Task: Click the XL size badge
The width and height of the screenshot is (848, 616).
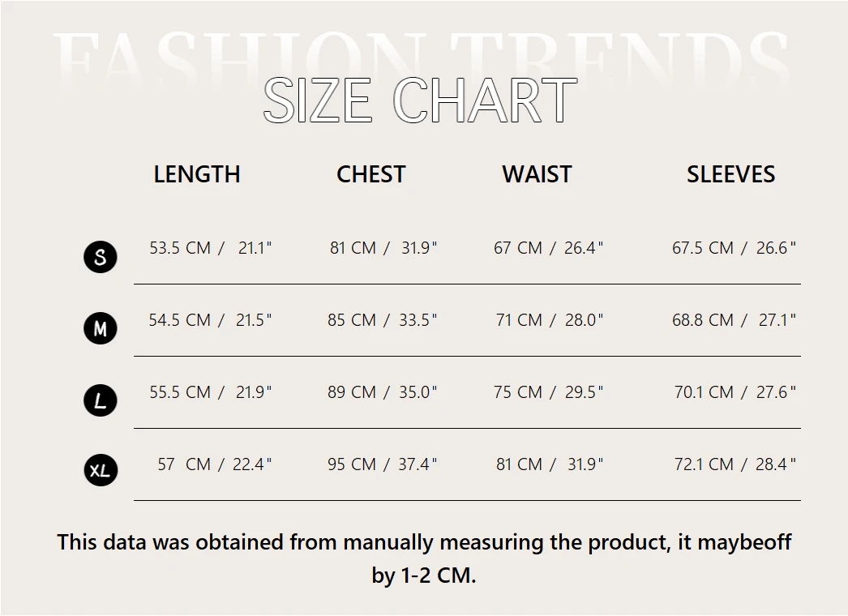Action: 101,470
